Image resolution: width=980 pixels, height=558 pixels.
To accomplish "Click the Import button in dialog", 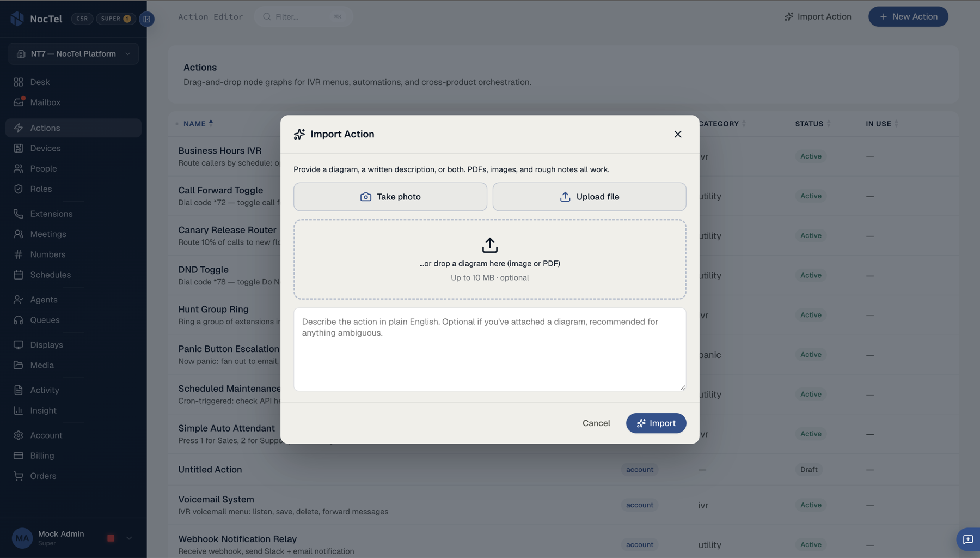I will pos(656,423).
